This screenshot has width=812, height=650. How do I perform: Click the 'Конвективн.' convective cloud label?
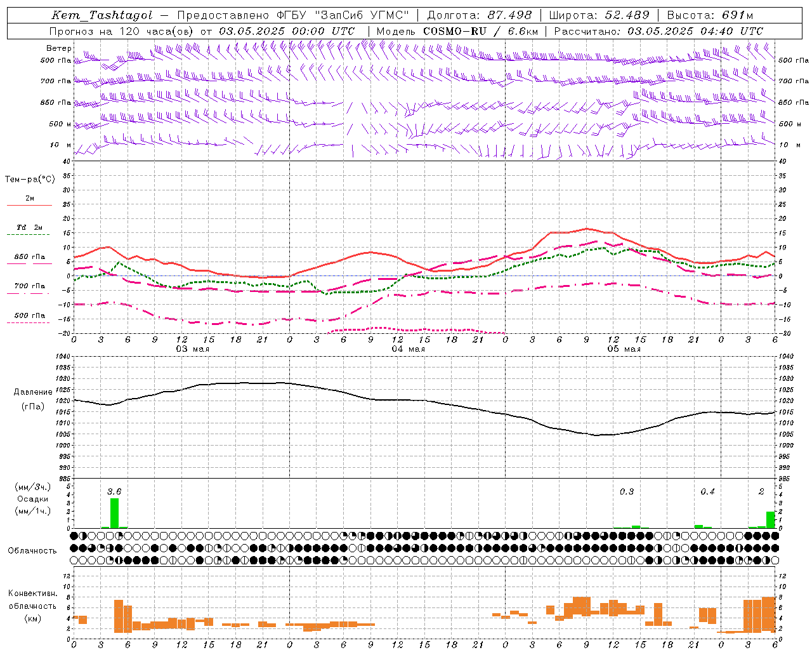point(33,594)
